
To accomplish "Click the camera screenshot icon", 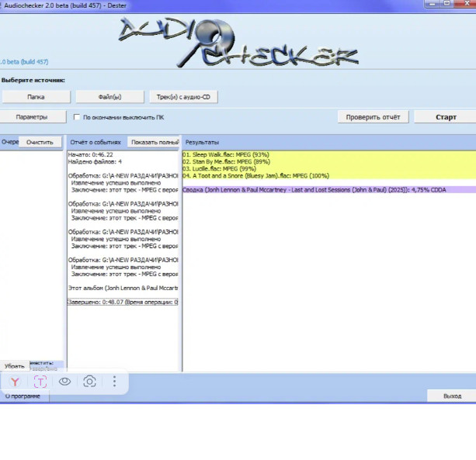I will pos(90,381).
